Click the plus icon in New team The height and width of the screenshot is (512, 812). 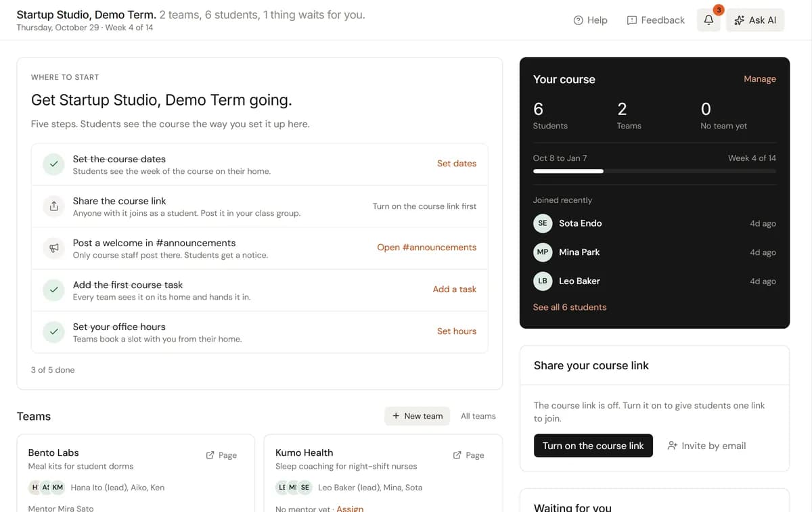pyautogui.click(x=396, y=416)
